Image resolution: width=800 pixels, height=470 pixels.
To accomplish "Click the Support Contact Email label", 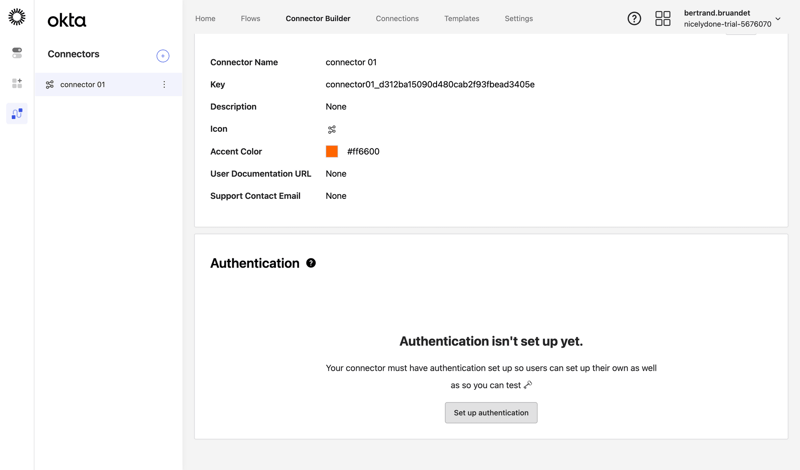I will pos(255,196).
